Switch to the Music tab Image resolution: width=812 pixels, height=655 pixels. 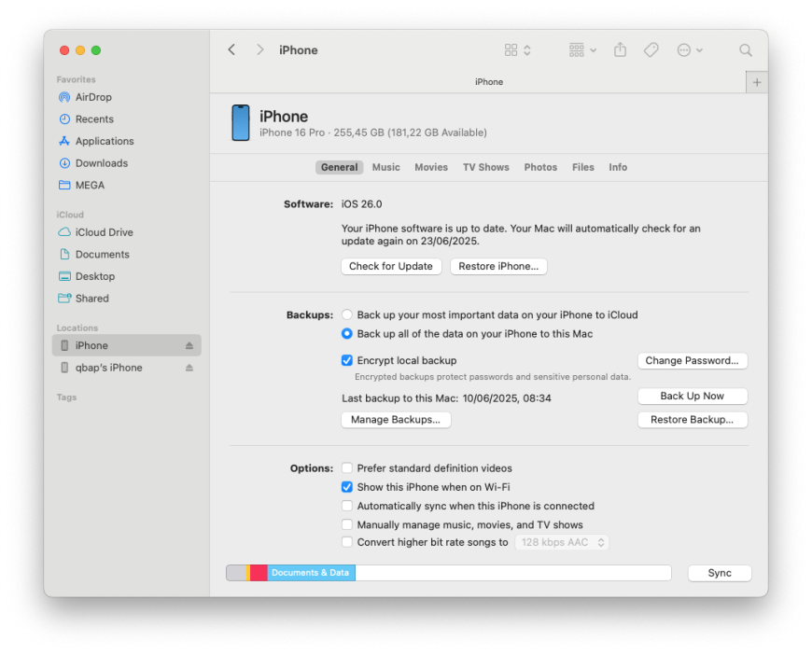point(385,167)
